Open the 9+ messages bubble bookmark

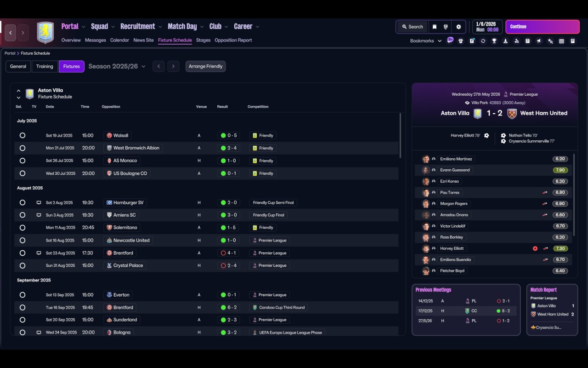click(x=450, y=40)
